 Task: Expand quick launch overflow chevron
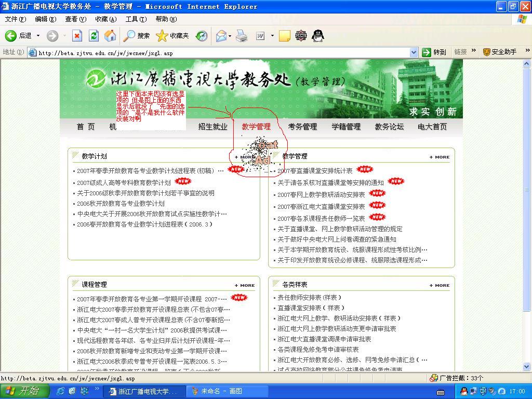click(x=97, y=389)
